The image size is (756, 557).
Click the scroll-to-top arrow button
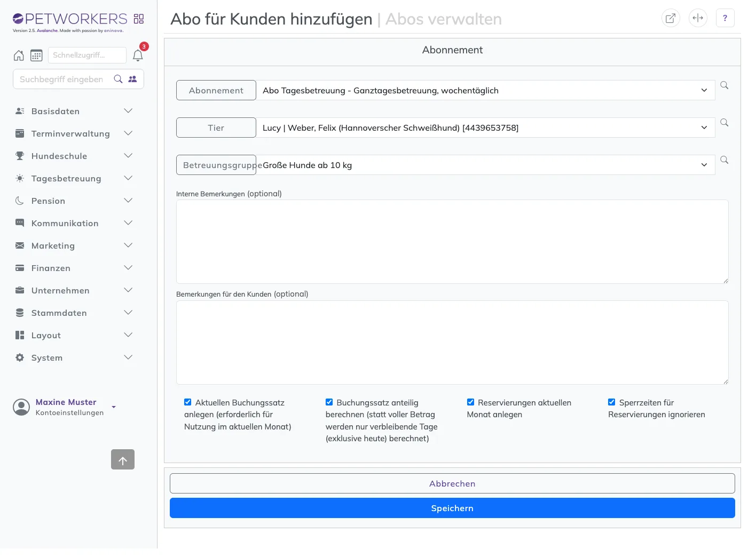123,459
